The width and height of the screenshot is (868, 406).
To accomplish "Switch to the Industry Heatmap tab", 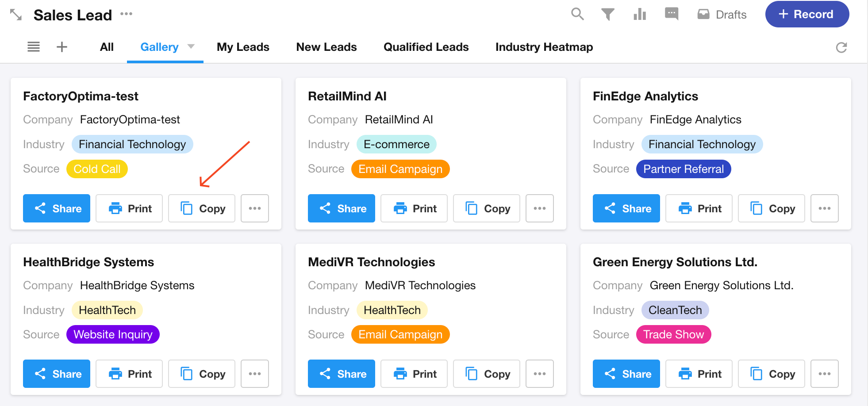I will [544, 47].
